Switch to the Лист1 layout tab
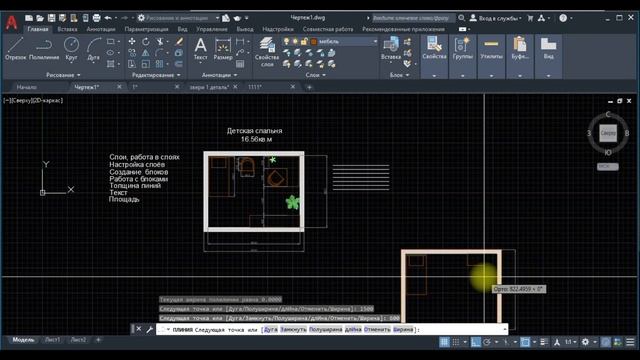 [52, 340]
